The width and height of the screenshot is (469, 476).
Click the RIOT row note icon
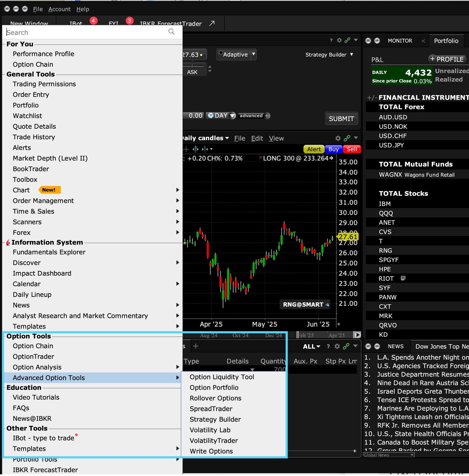tap(403, 278)
